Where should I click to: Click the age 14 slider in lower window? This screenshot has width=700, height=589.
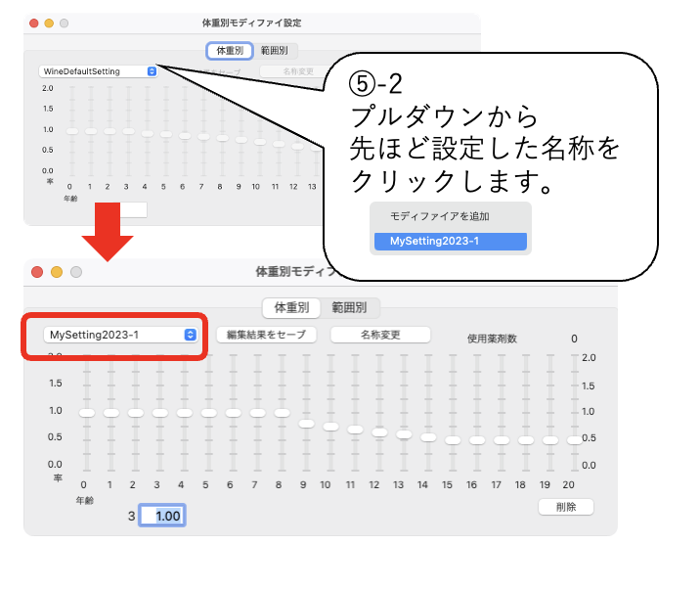pyautogui.click(x=428, y=437)
